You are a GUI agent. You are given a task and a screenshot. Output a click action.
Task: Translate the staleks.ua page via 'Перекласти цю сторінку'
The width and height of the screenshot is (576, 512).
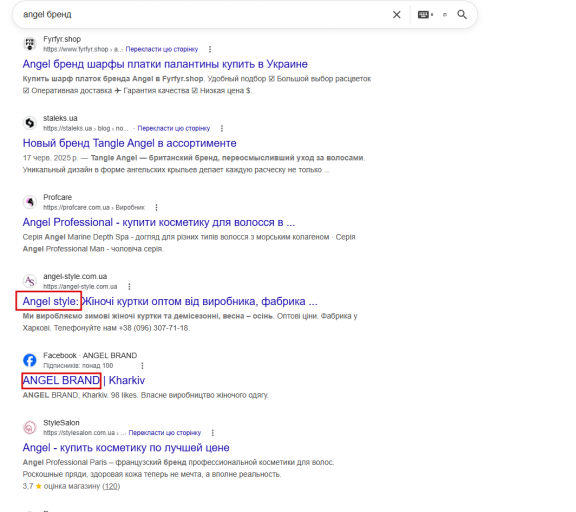(174, 128)
